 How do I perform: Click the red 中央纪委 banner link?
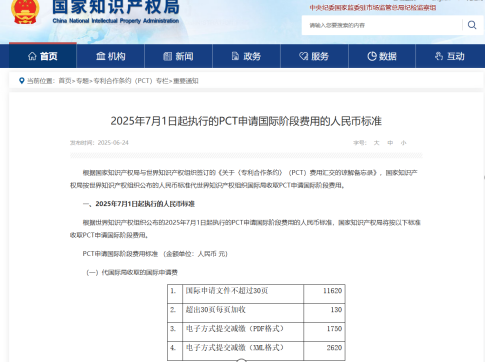point(373,8)
